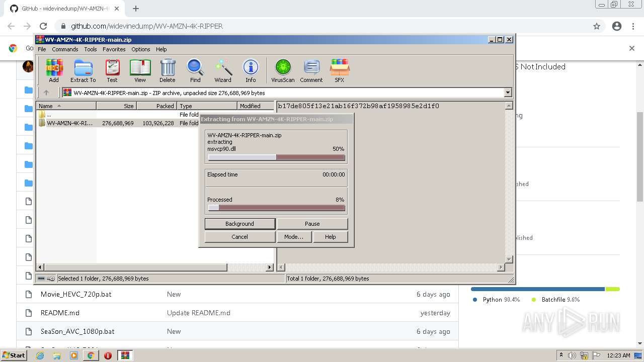This screenshot has height=362, width=644.
Task: Open the Help menu in WinRAR
Action: 161,49
